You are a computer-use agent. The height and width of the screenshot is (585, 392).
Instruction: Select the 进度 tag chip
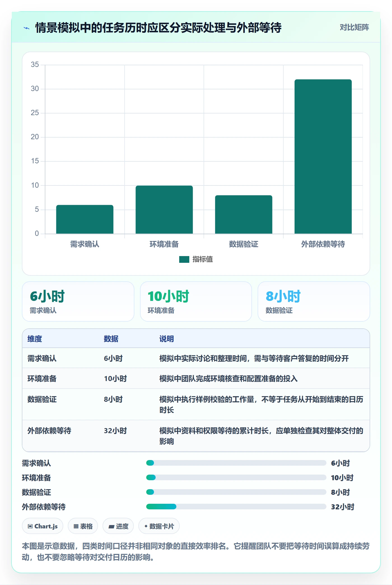(118, 526)
